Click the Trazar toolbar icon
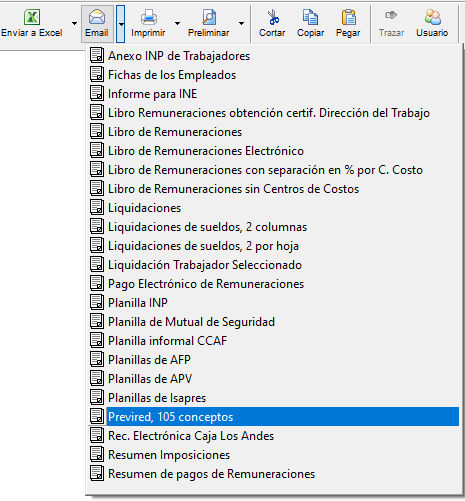The image size is (465, 501). [x=391, y=15]
